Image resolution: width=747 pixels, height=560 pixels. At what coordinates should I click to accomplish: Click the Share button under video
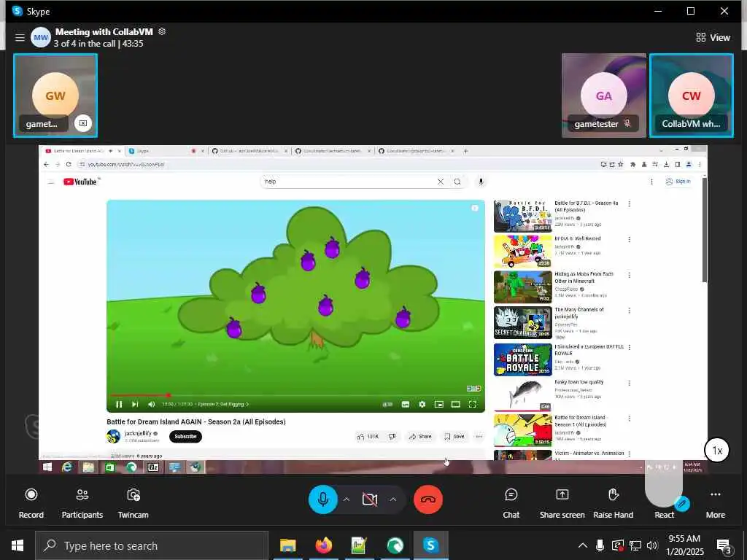click(x=420, y=436)
